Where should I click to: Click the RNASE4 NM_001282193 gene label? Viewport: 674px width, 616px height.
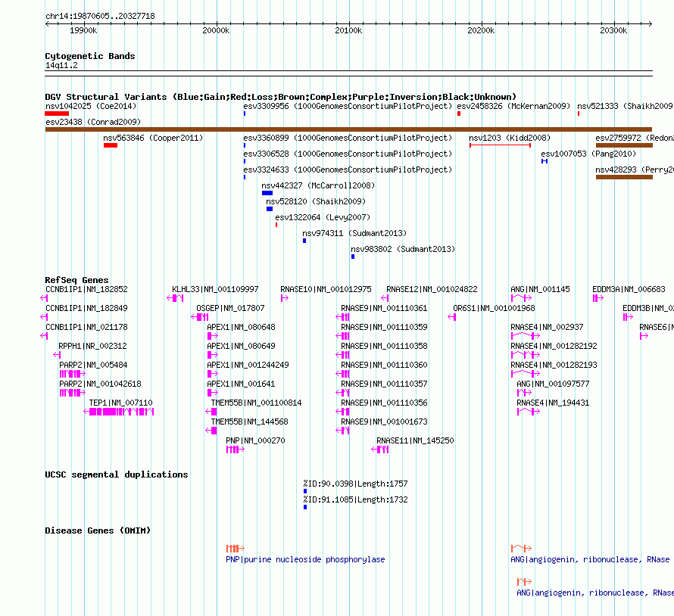tap(554, 365)
